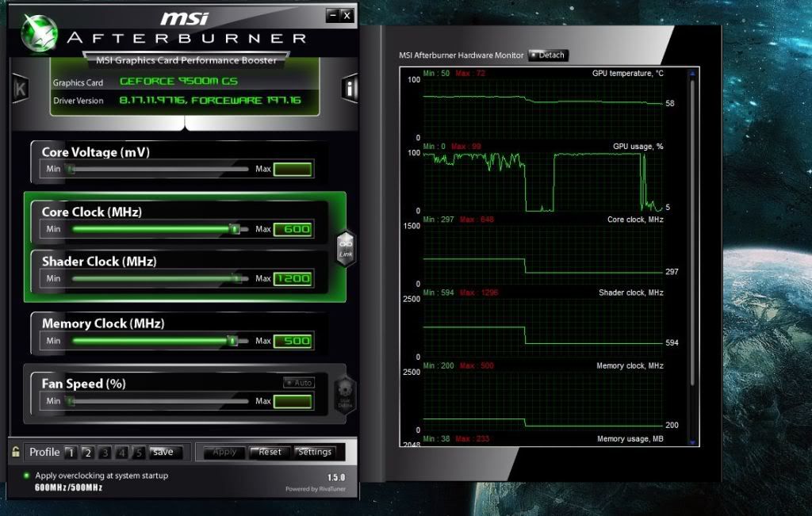Image resolution: width=812 pixels, height=516 pixels.
Task: Click the GEFORCE 9500M GS card name
Action: click(178, 82)
